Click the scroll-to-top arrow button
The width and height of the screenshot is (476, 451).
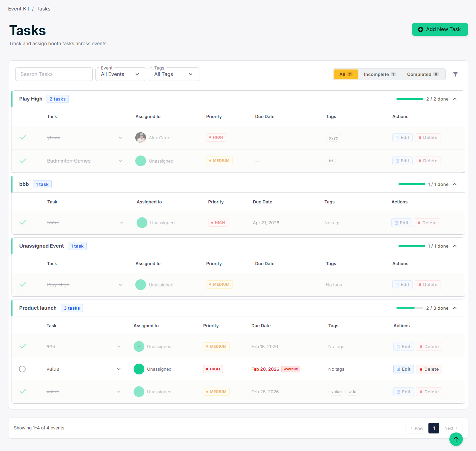[x=456, y=439]
